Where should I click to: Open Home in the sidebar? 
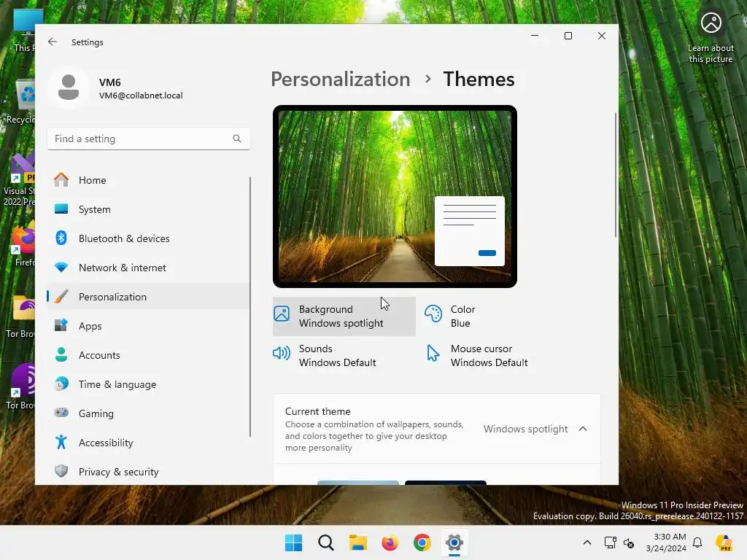[149, 180]
